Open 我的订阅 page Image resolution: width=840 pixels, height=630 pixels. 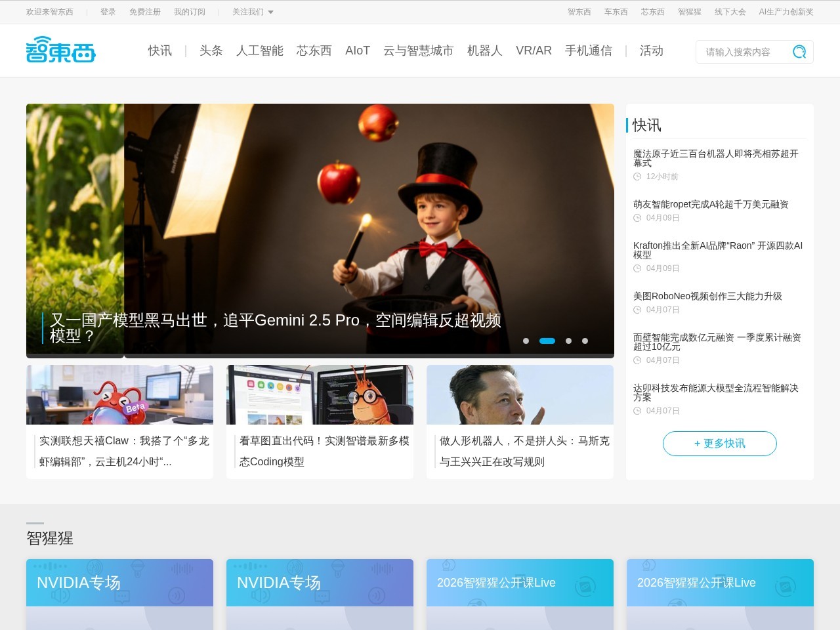190,12
